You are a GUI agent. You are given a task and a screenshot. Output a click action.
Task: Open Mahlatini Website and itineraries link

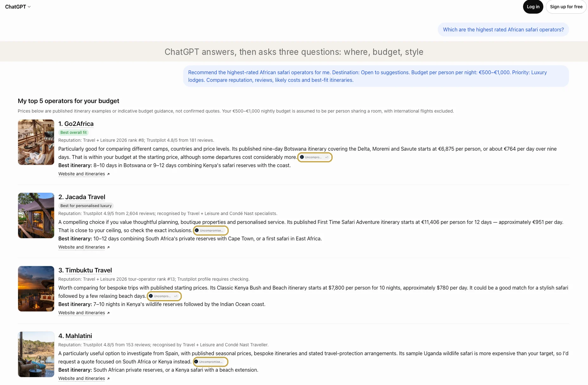point(84,378)
